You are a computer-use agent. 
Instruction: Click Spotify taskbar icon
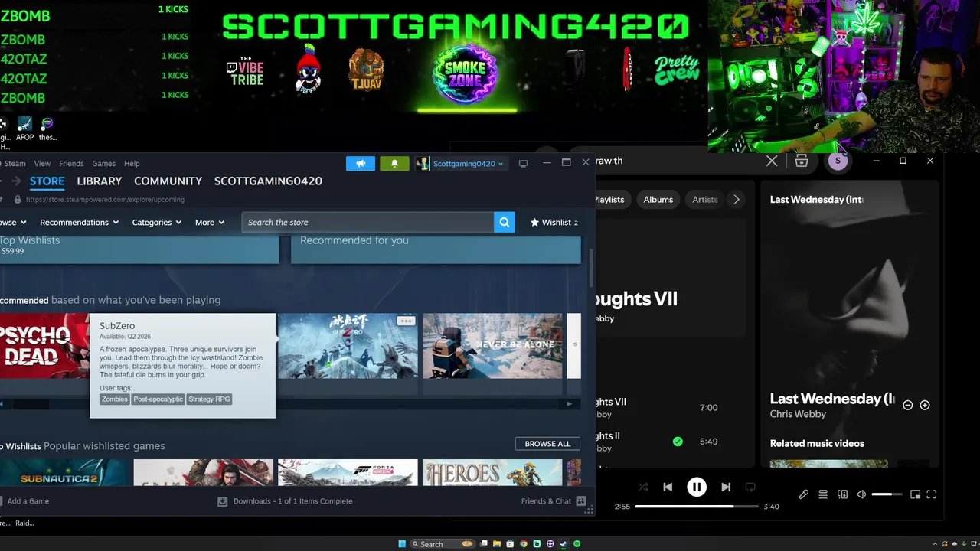click(577, 544)
